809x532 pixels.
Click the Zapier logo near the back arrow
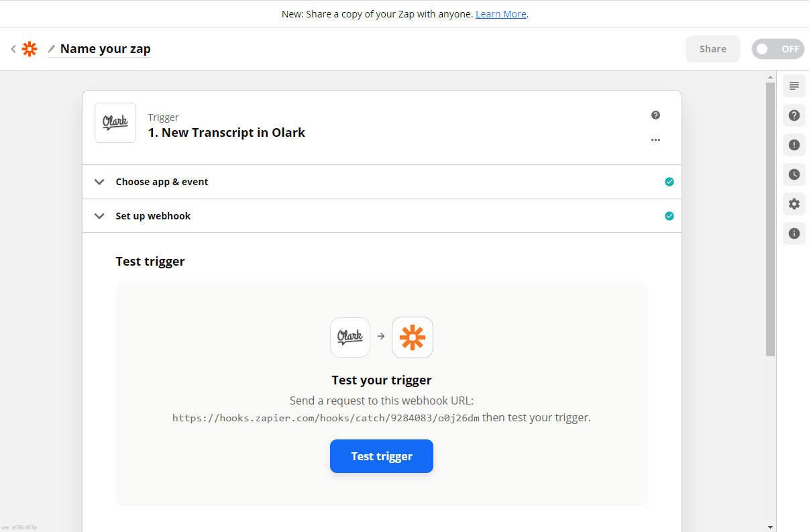[29, 48]
